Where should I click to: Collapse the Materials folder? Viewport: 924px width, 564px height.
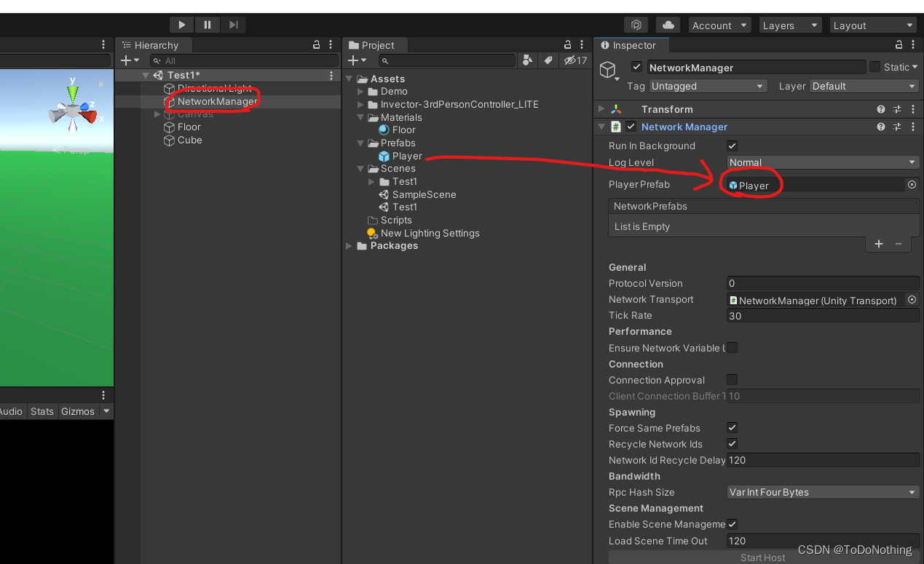tap(361, 117)
